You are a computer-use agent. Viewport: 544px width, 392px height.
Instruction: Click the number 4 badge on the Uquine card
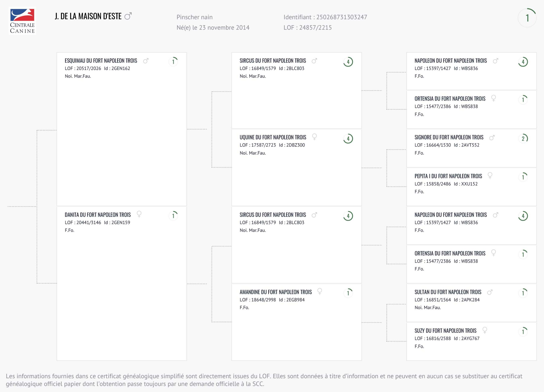pos(348,138)
